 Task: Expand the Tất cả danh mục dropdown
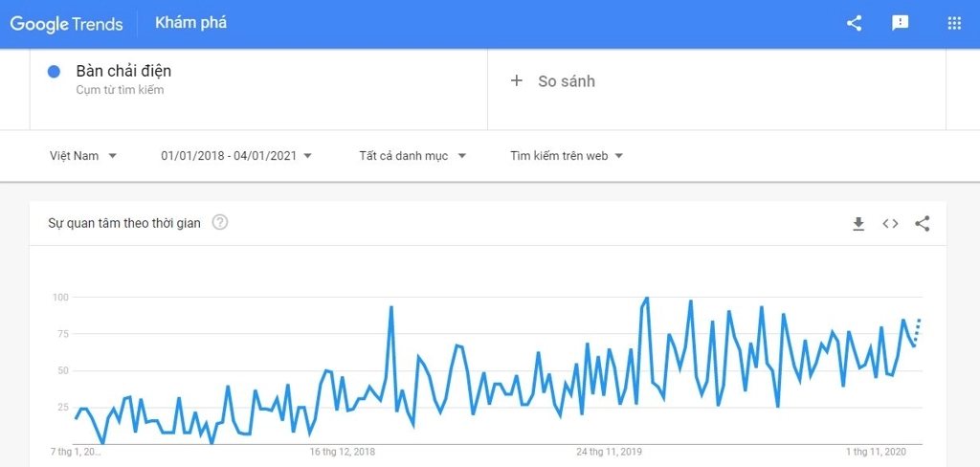(x=412, y=156)
